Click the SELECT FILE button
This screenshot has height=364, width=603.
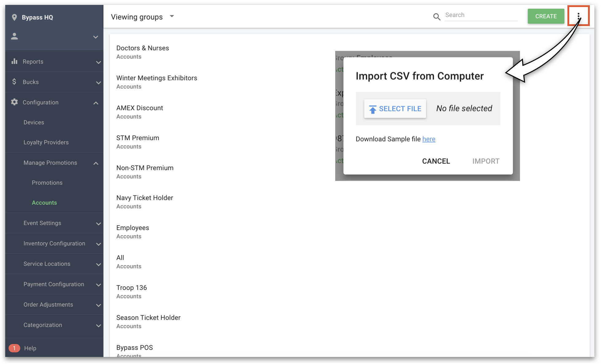(395, 108)
